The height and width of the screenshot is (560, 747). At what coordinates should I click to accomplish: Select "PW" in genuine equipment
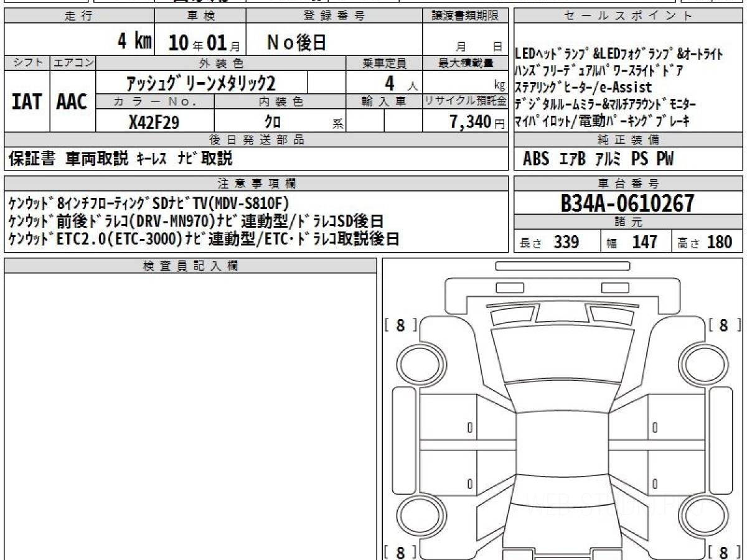[x=665, y=159]
